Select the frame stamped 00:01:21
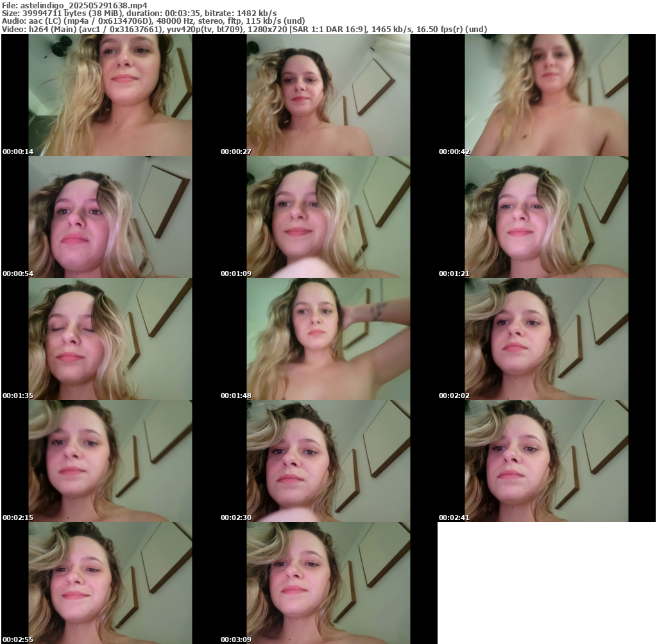 547,217
